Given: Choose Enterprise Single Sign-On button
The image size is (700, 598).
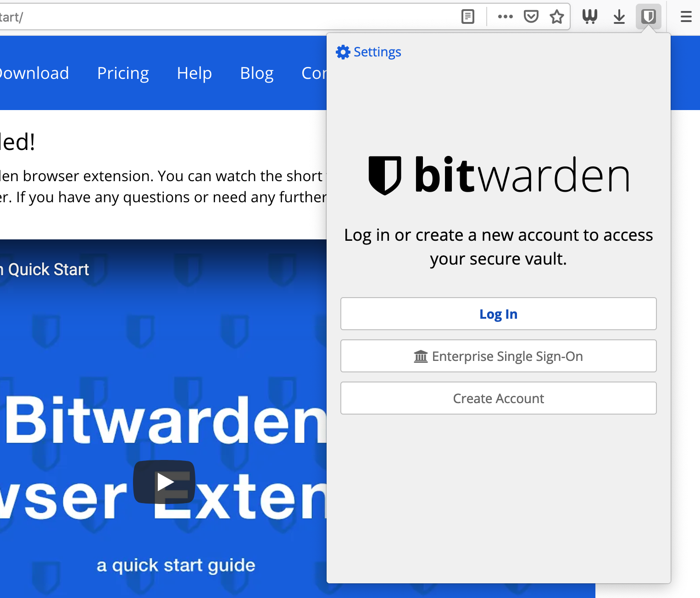Looking at the screenshot, I should tap(499, 356).
